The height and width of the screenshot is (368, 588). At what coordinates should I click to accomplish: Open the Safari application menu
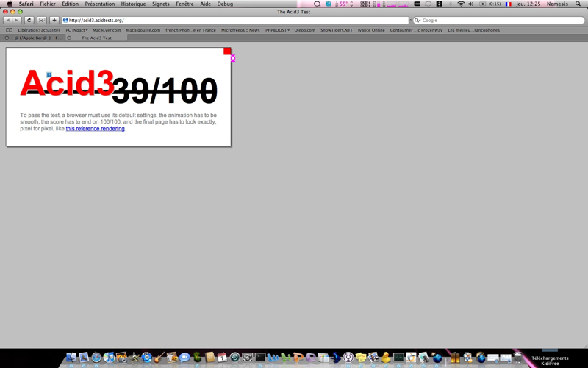tap(26, 4)
